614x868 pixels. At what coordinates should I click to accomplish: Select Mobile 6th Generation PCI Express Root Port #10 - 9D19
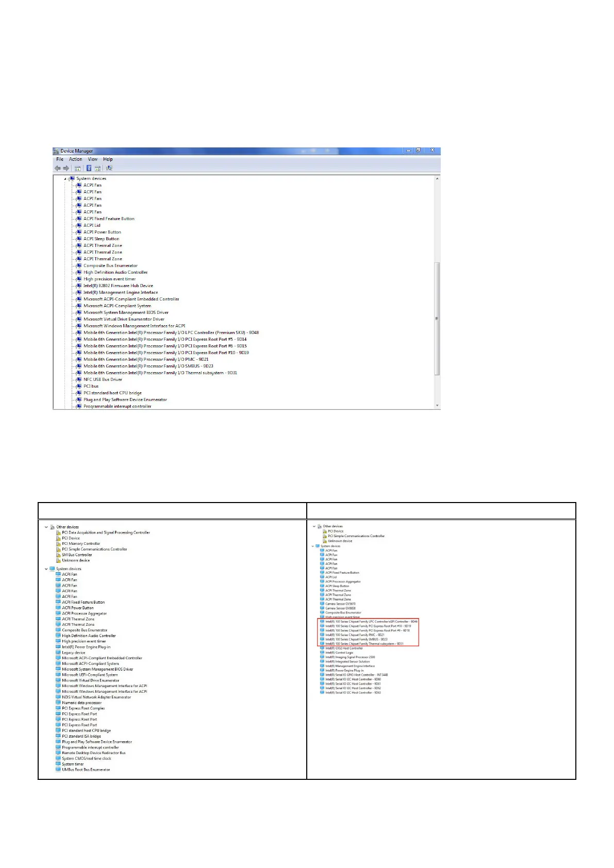point(166,353)
